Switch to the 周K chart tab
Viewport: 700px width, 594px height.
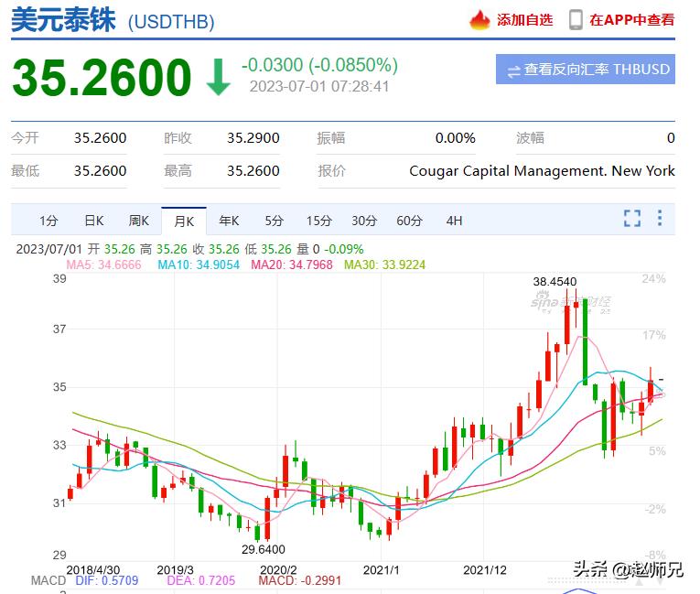tap(139, 221)
